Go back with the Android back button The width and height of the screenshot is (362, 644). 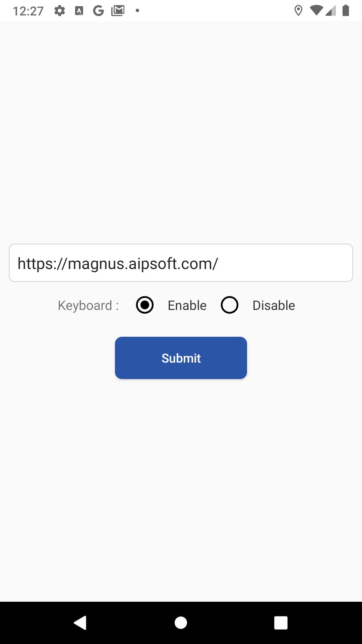[x=80, y=623]
